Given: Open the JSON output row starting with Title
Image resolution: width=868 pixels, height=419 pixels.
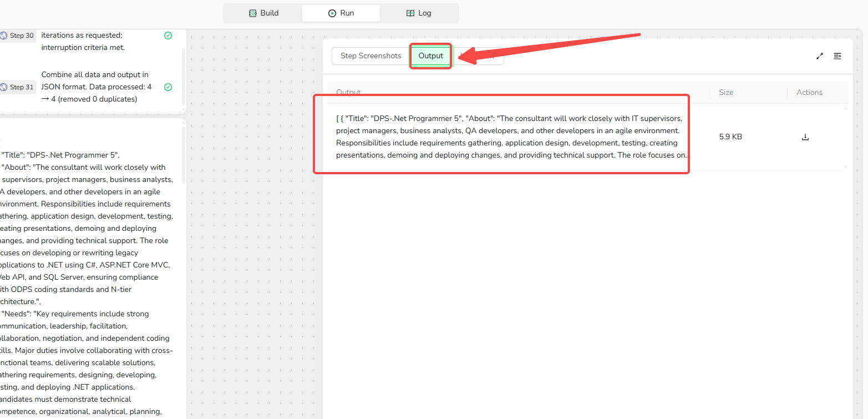Looking at the screenshot, I should pos(510,137).
